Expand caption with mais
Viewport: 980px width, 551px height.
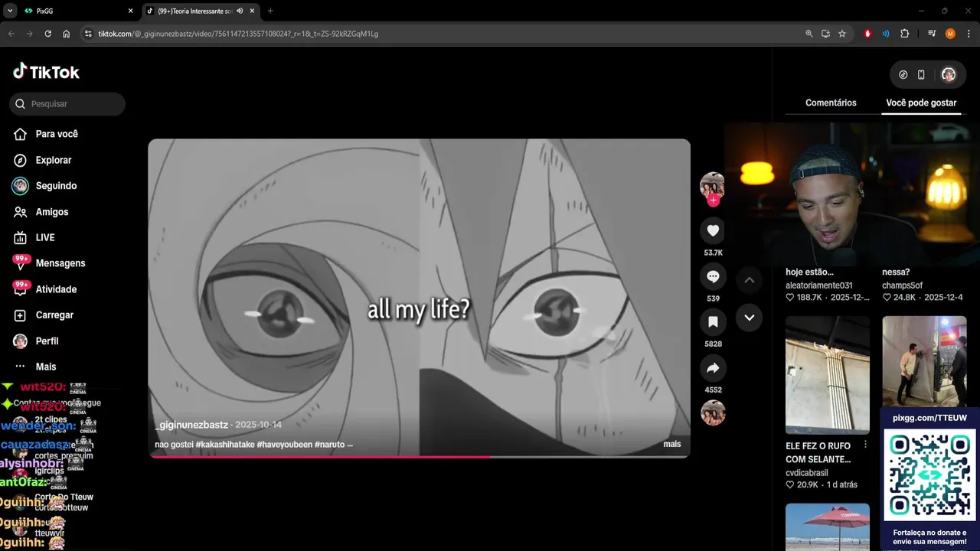coord(671,444)
